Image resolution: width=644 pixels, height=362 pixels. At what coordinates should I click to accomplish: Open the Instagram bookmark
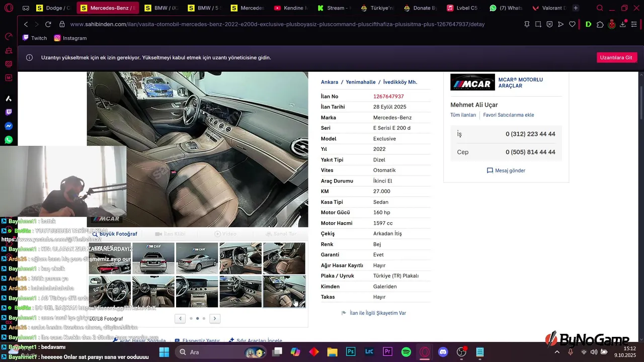[70, 38]
